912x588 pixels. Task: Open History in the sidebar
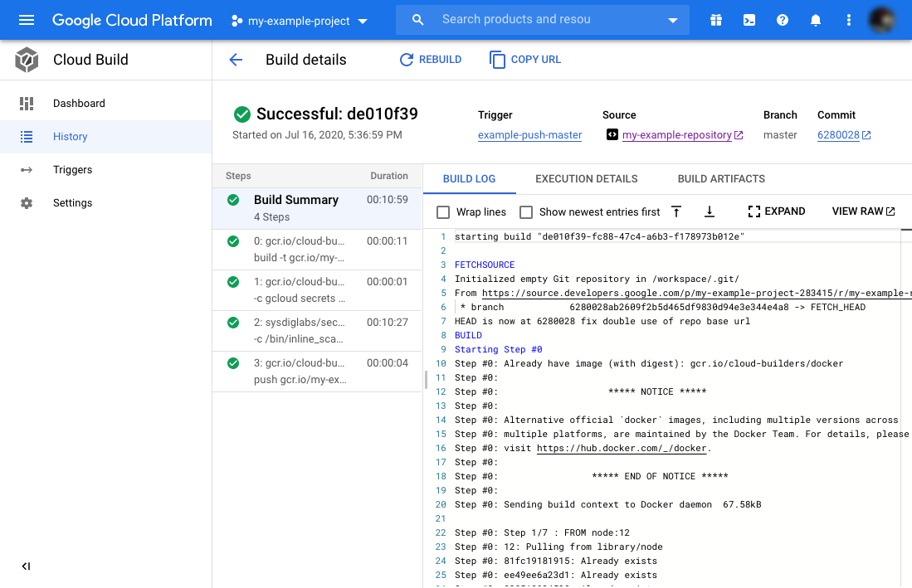click(x=106, y=137)
